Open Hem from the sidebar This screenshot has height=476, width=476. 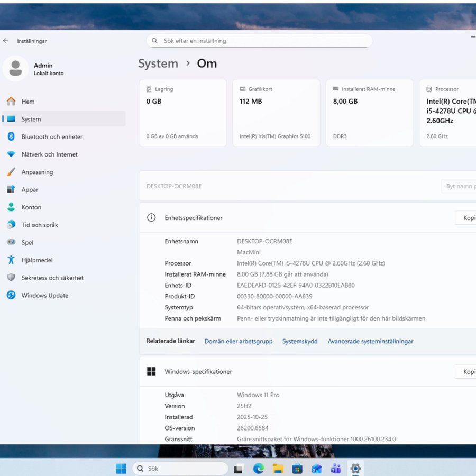[x=28, y=102]
